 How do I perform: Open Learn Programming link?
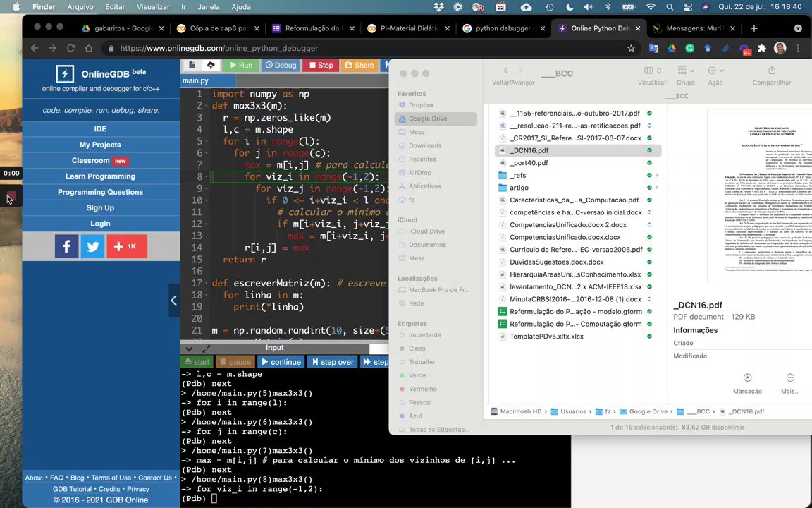(x=101, y=176)
